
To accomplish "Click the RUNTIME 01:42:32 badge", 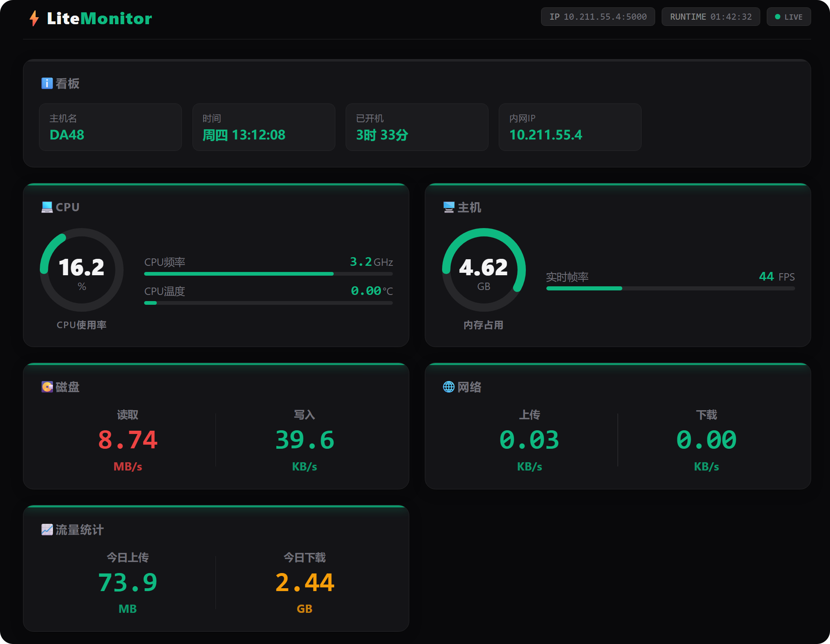I will [x=711, y=17].
